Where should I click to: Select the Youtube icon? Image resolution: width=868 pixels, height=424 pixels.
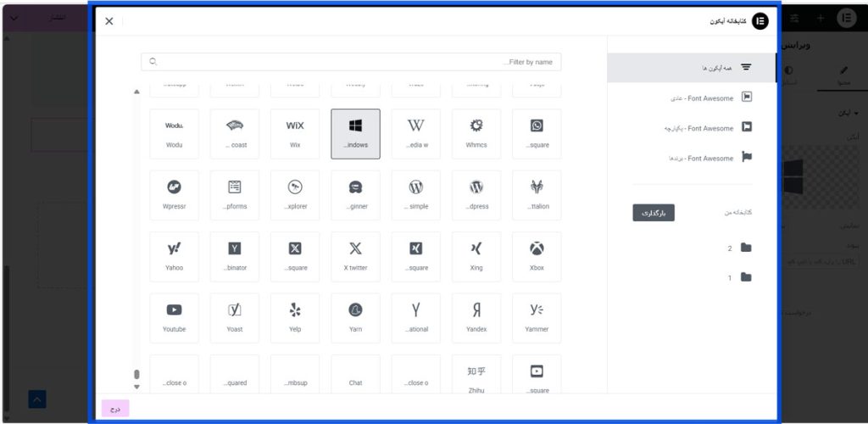tap(174, 317)
